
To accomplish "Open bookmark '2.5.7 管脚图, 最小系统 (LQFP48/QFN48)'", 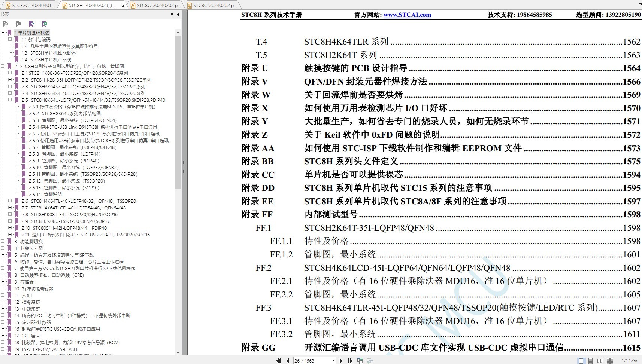I will pyautogui.click(x=72, y=147).
